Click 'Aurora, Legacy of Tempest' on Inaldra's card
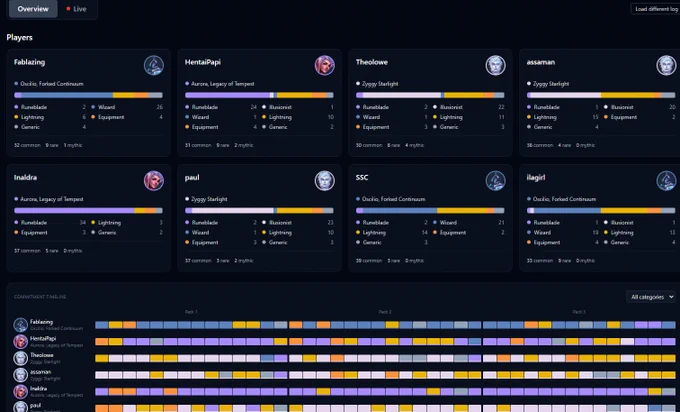This screenshot has height=412, width=680. tap(52, 199)
